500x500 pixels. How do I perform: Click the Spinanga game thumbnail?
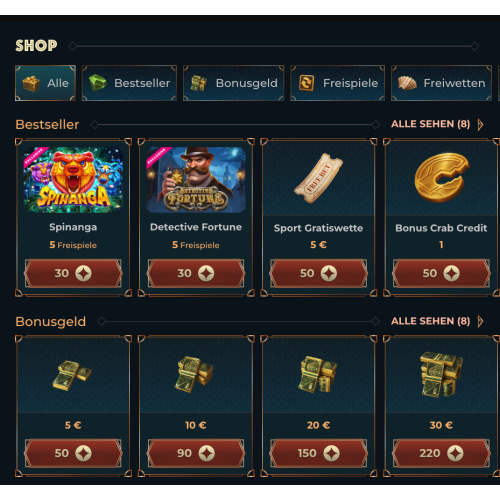pos(73,180)
